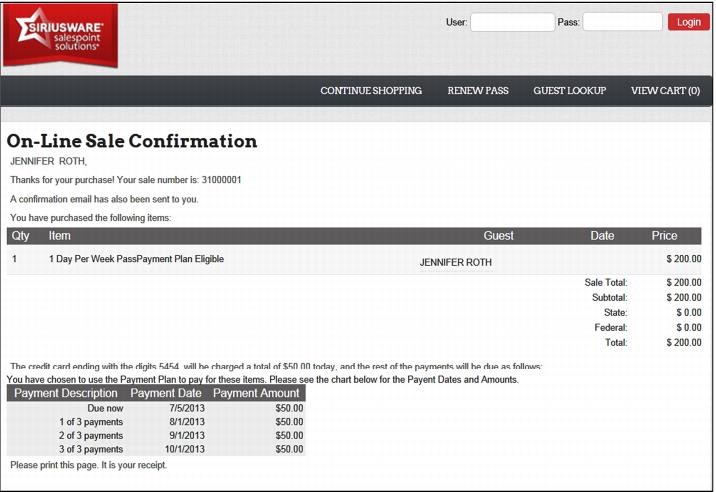The image size is (716, 492).
Task: Click the Total label above the payment plan text
Action: point(616,343)
